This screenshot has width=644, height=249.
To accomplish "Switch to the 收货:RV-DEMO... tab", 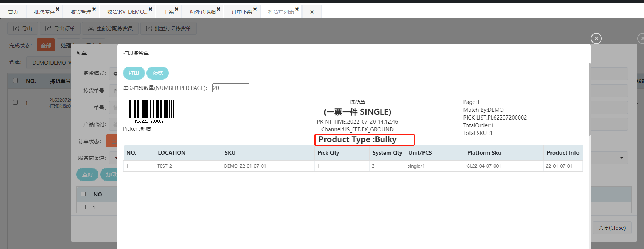I will click(127, 12).
